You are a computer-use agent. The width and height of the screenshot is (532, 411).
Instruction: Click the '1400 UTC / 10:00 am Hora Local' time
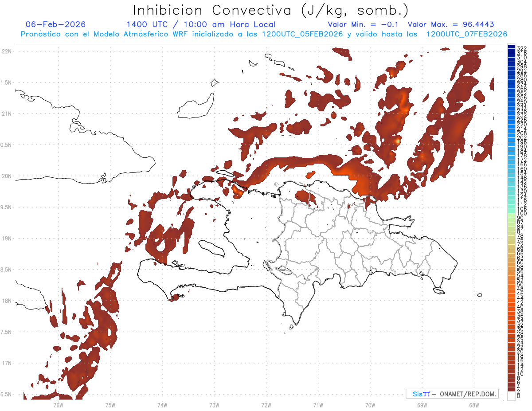(201, 24)
